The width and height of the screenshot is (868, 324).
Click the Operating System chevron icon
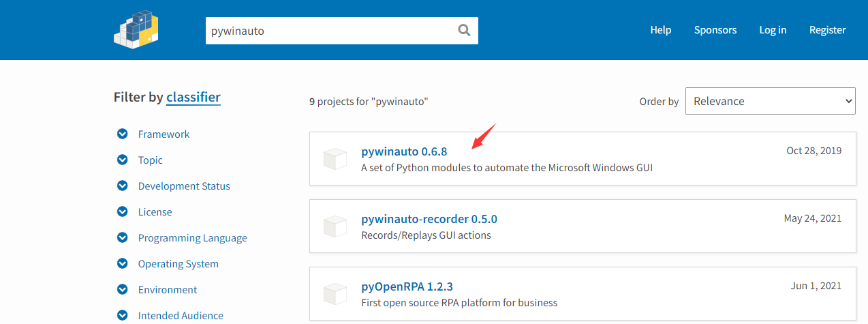pos(123,264)
